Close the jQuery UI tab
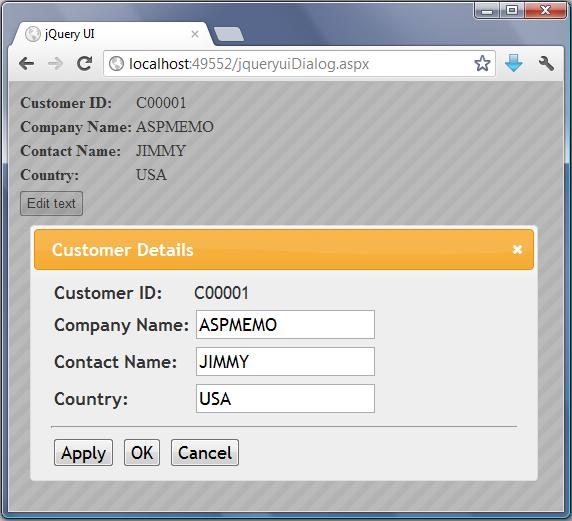Viewport: 572px width, 521px height. coord(195,34)
